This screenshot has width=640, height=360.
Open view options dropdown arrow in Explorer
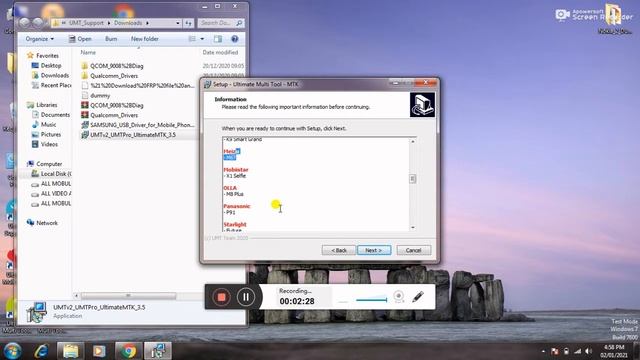pos(202,39)
